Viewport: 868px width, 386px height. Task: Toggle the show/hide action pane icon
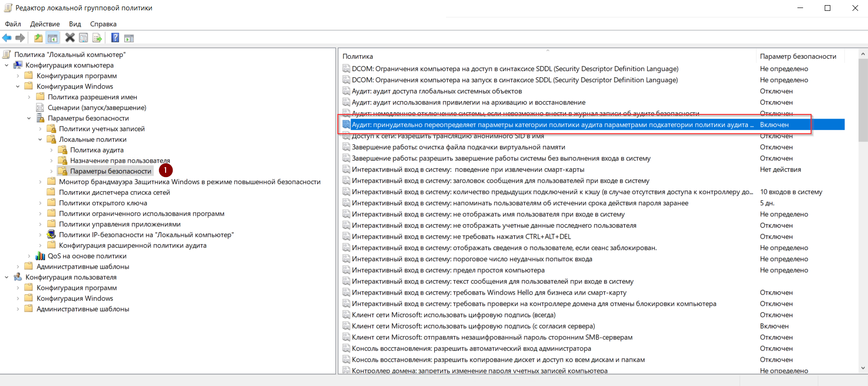129,38
